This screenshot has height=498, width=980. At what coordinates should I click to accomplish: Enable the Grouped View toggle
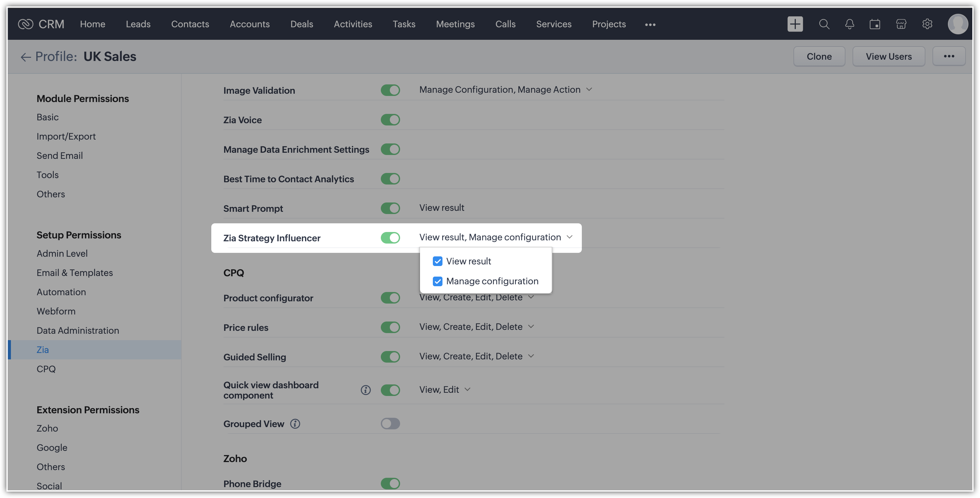[x=390, y=424]
